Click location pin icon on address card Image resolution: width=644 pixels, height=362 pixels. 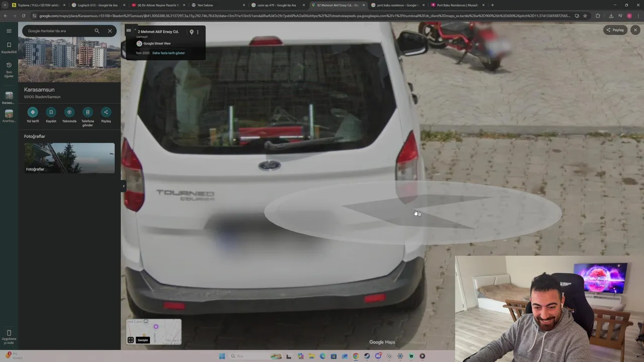pyautogui.click(x=191, y=32)
